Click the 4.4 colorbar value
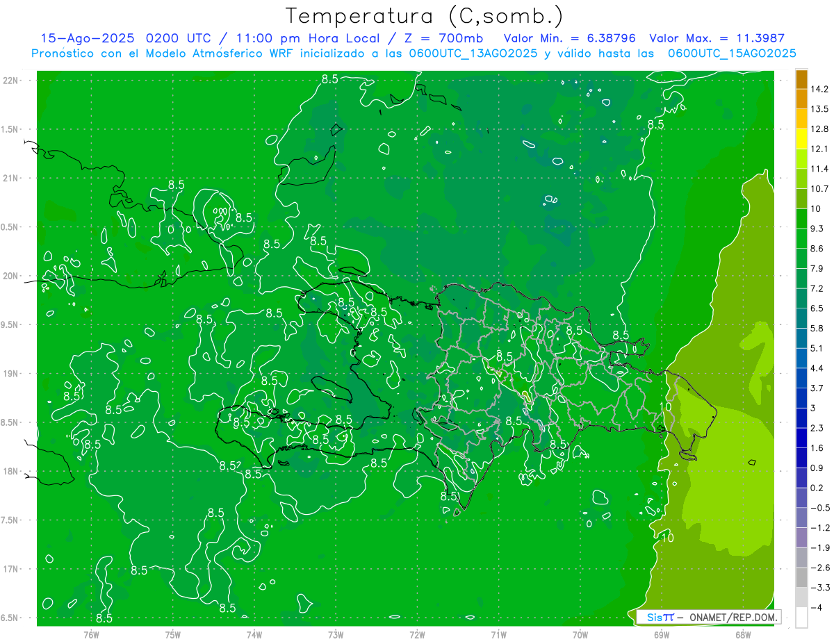 tap(817, 368)
